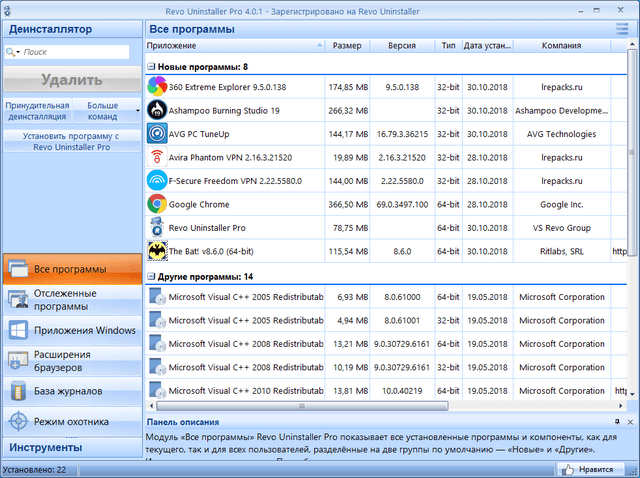Select the AVG PC TuneUp icon
640x478 pixels.
point(157,134)
